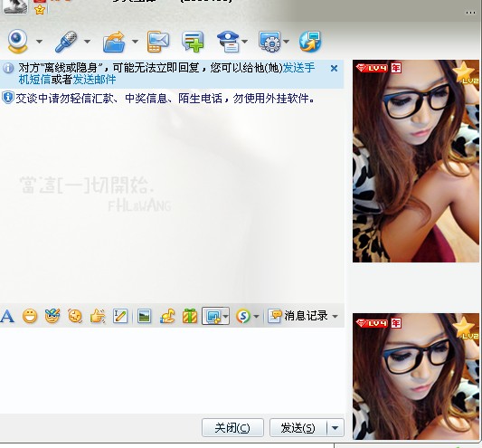Open the send options dropdown arrow
Screen dimensions: 482x448
click(336, 428)
